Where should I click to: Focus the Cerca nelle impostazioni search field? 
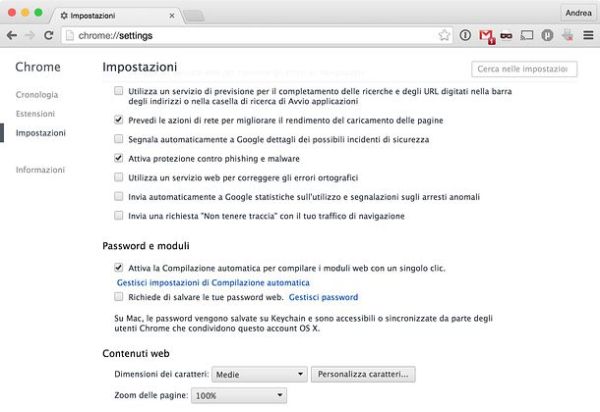tap(524, 69)
